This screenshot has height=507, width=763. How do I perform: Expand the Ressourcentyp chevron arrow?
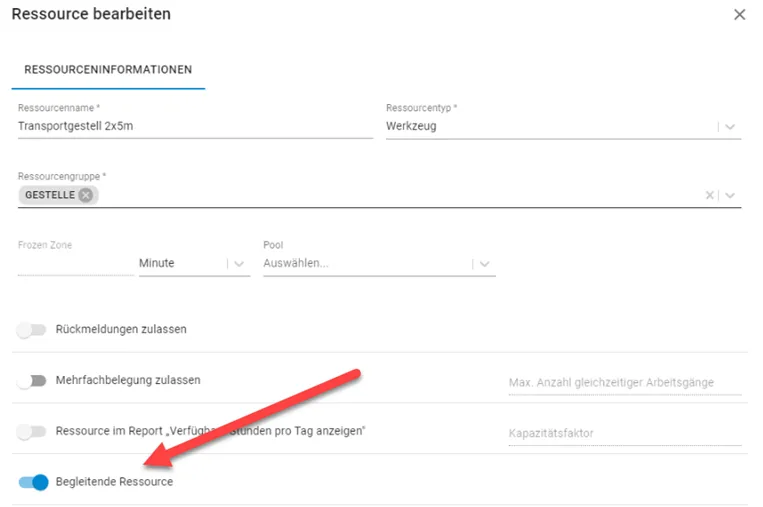[x=729, y=127]
